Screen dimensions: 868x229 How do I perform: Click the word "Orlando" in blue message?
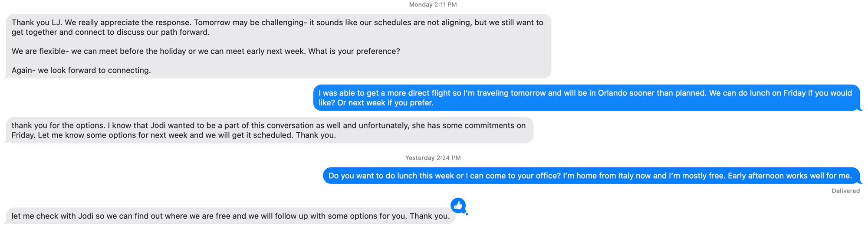click(x=616, y=93)
